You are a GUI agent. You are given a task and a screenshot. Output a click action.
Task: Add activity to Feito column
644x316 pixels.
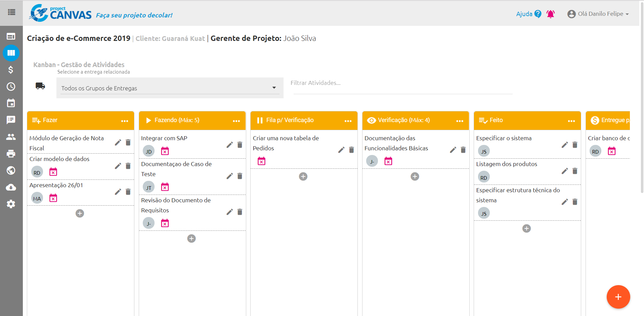pos(526,228)
